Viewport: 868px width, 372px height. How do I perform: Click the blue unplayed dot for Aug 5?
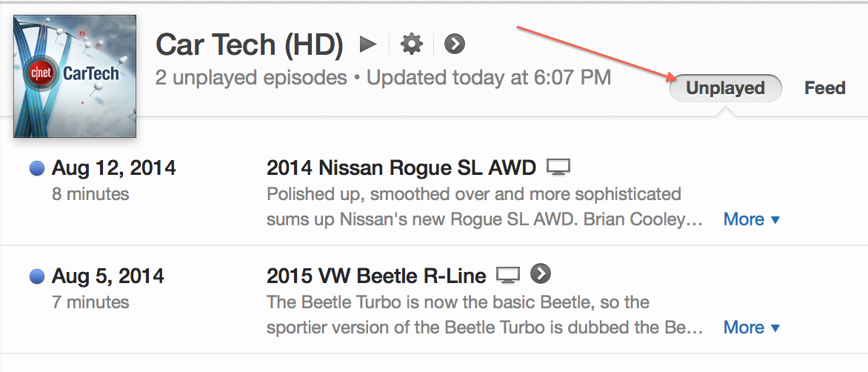37,276
